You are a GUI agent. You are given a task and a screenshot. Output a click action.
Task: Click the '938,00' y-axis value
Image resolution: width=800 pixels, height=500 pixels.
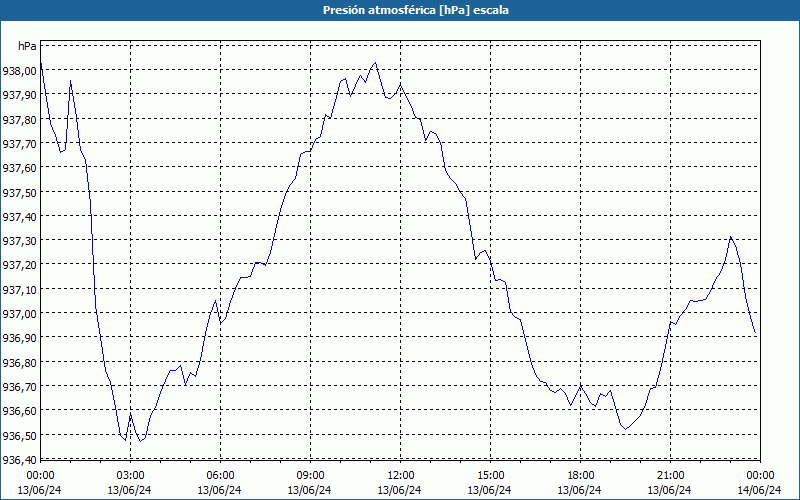[19, 70]
